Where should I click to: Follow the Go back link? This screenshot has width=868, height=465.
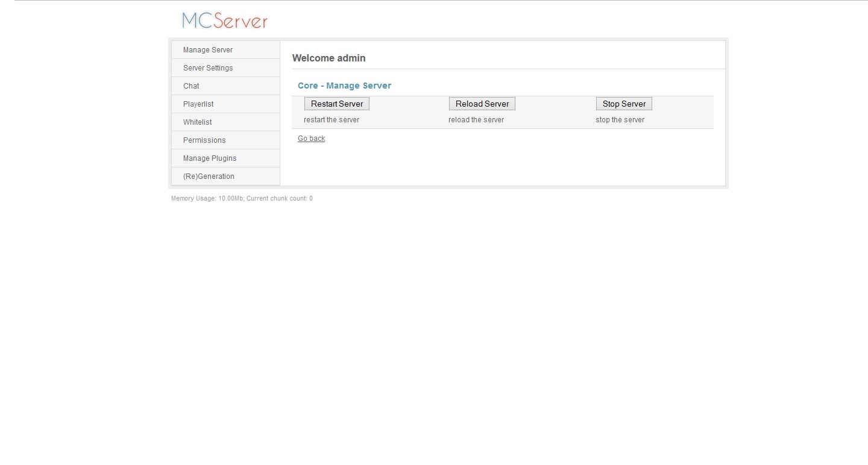click(311, 139)
